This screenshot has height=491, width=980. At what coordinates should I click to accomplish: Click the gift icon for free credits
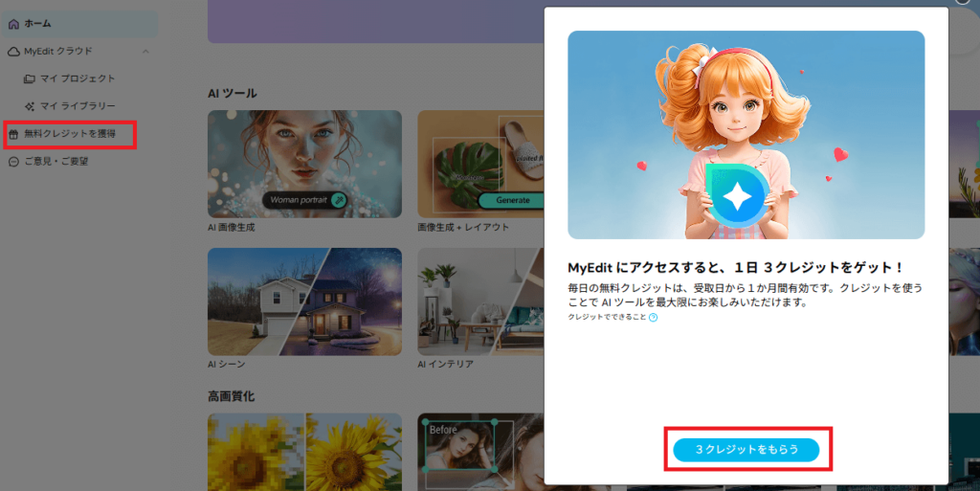[x=13, y=135]
